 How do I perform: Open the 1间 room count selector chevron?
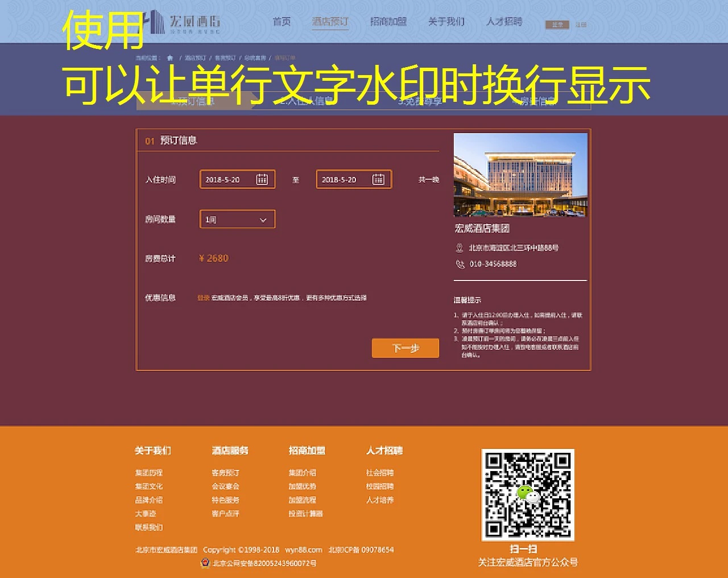(x=263, y=219)
